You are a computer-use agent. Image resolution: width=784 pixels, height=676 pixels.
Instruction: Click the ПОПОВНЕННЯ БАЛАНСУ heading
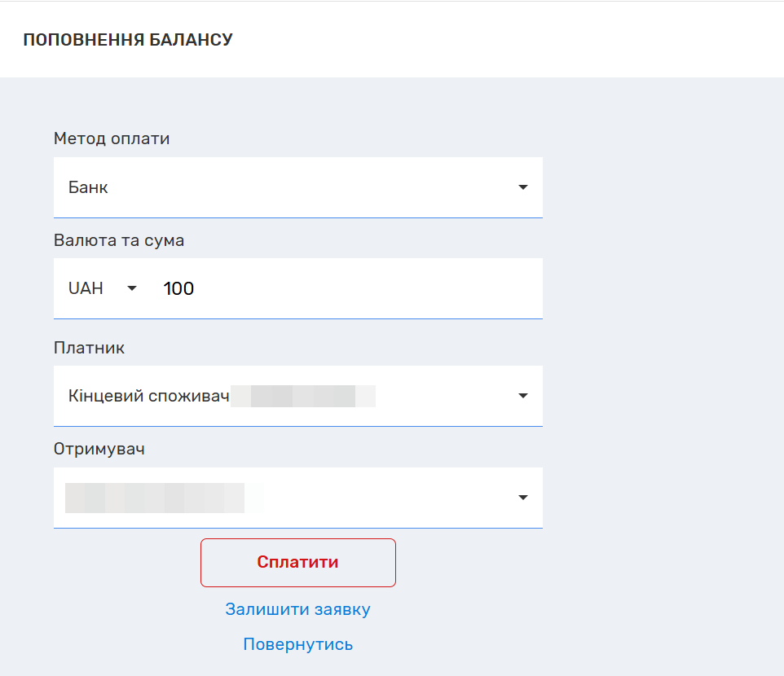pos(128,40)
